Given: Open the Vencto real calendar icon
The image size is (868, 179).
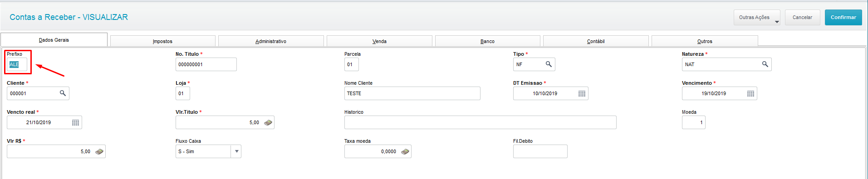Looking at the screenshot, I should click(75, 122).
